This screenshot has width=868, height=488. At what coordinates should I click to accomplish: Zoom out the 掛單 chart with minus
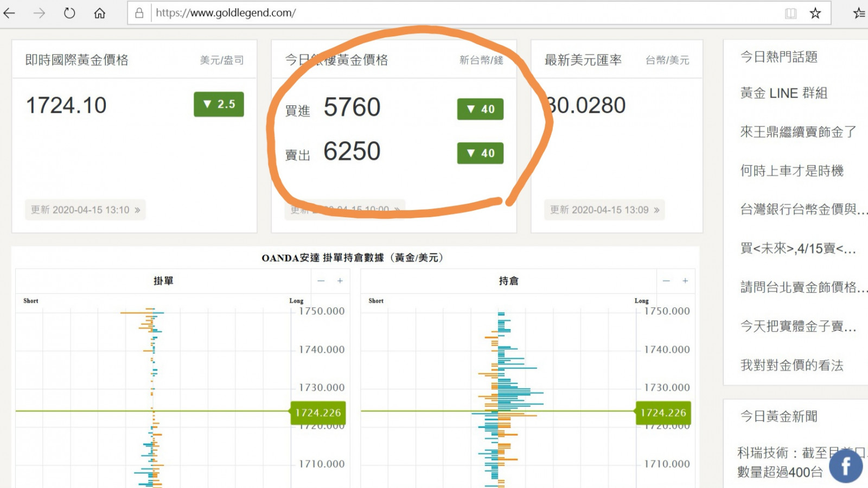click(x=321, y=281)
